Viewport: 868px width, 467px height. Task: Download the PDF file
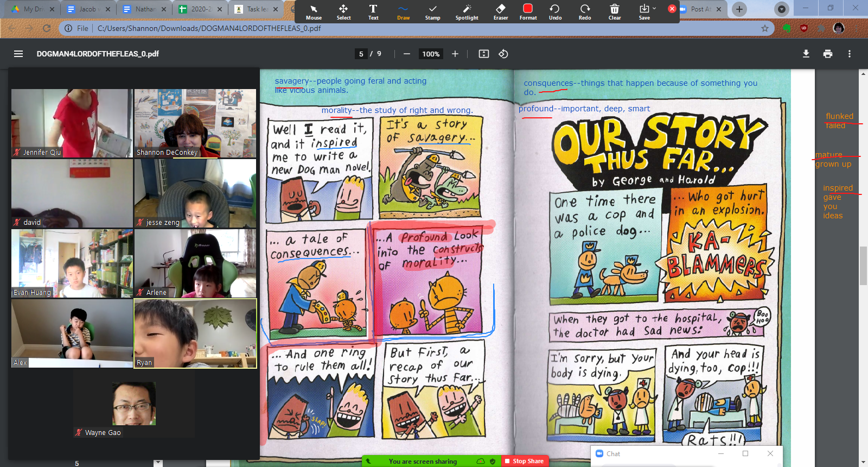click(806, 54)
